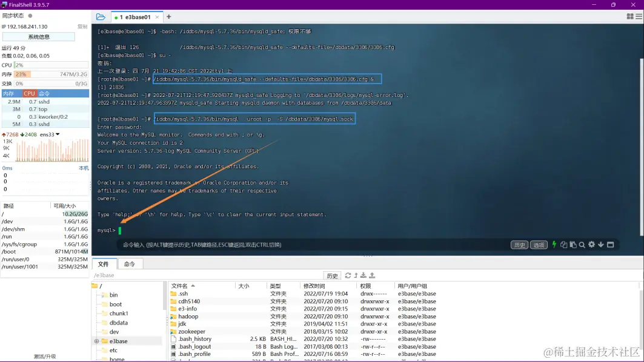
Task: Select the boot folder in tree
Action: point(115,304)
